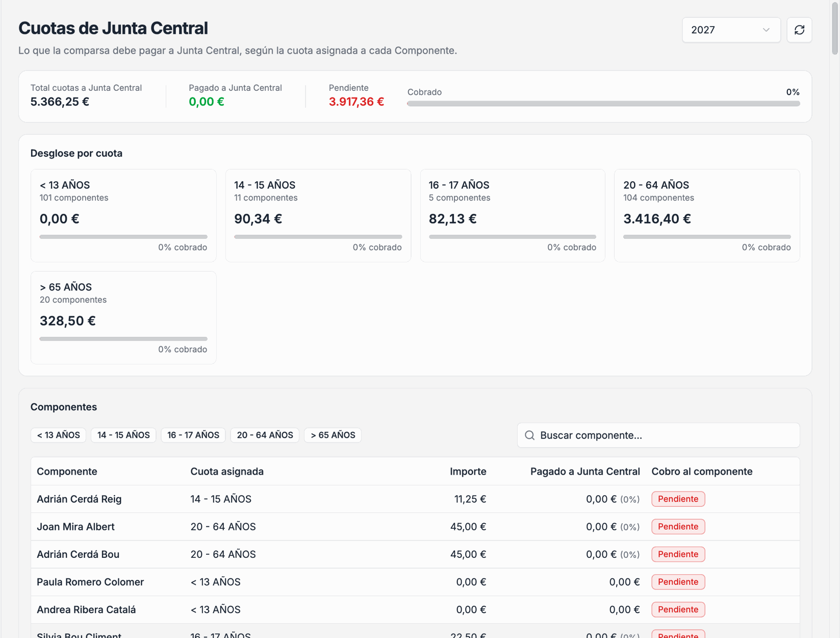Click the refresh icon button

pyautogui.click(x=799, y=30)
